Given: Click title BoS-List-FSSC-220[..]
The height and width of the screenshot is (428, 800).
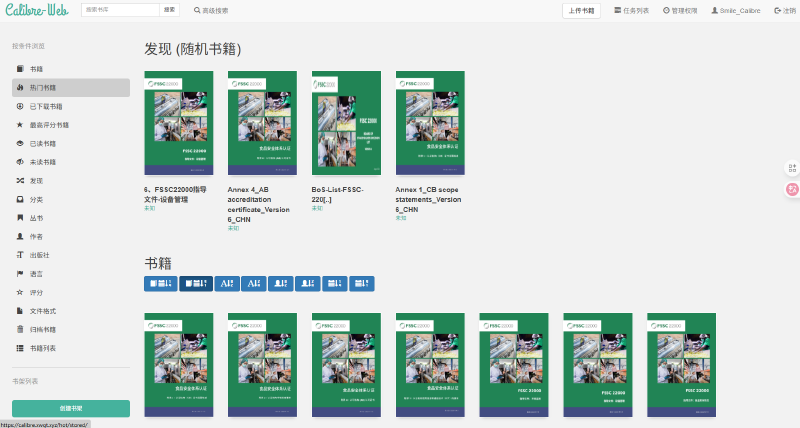Looking at the screenshot, I should click(x=337, y=194).
